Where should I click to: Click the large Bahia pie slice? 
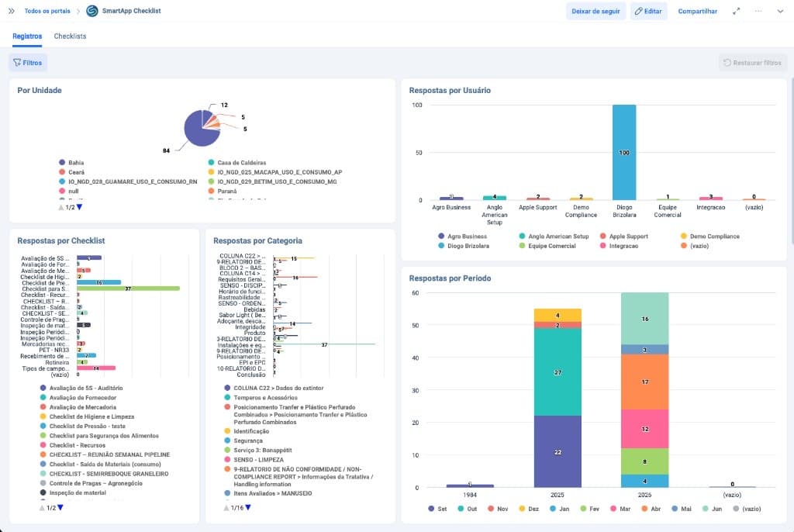tap(198, 133)
